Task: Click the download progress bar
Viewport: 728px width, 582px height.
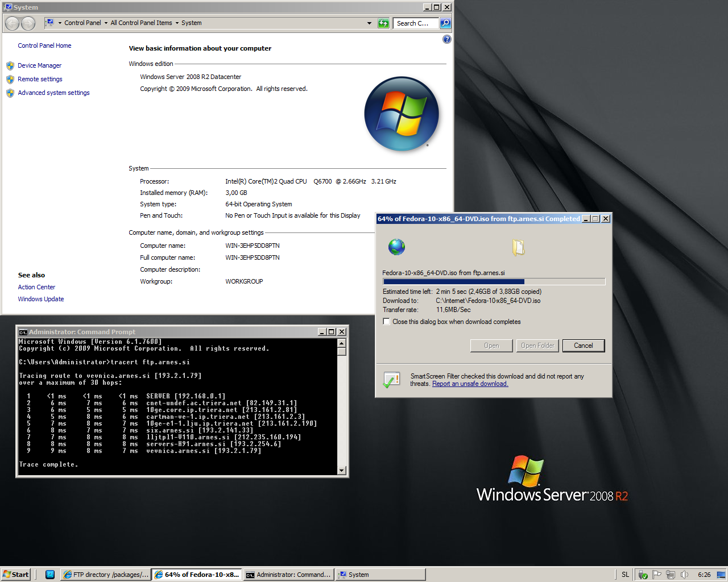Action: coord(494,281)
